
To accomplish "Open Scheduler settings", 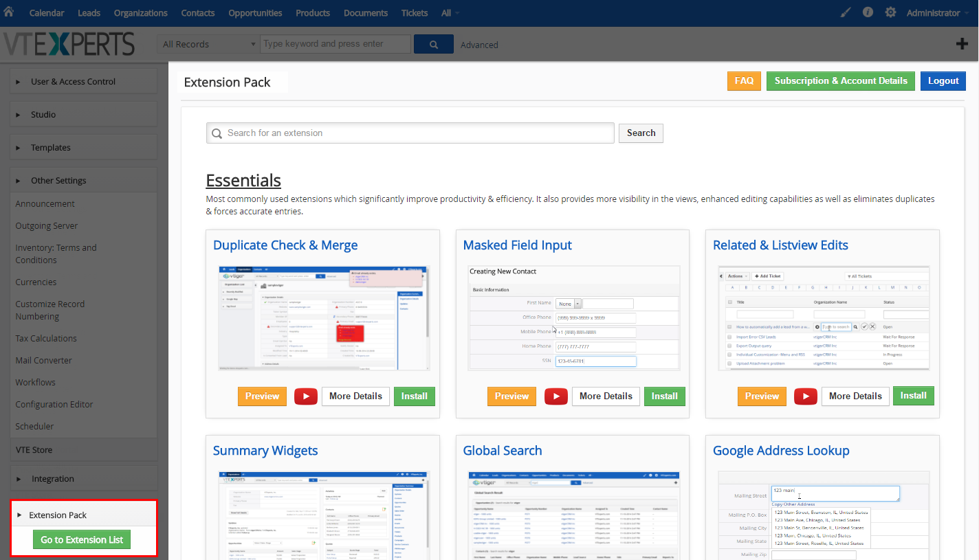I will coord(34,427).
